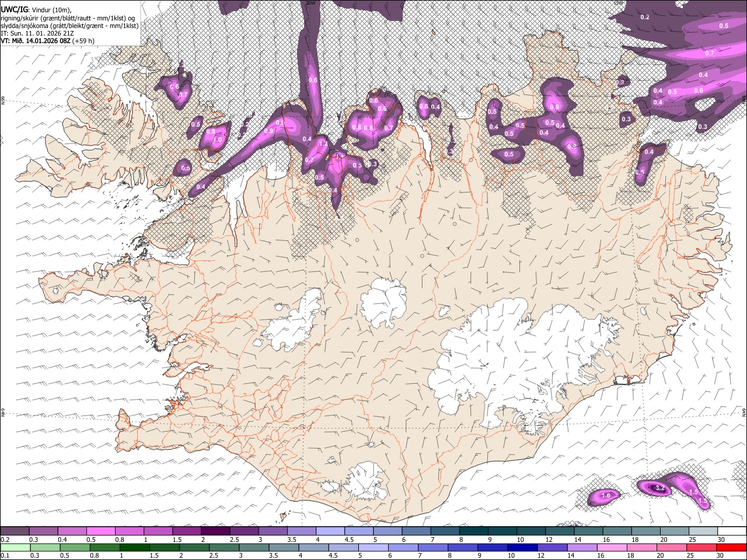Screen dimensions: 747x560
Task: Select the darkest green swatch labeled 1
Action: [x=134, y=547]
